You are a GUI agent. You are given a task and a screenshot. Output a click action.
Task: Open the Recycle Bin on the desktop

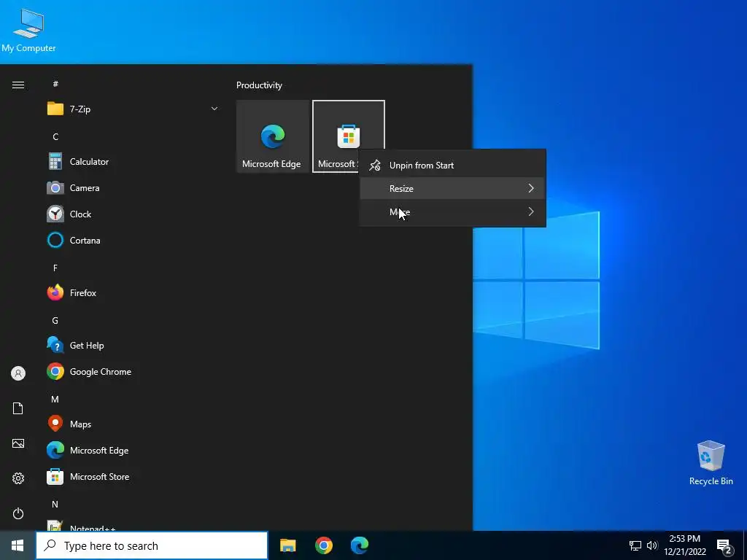pyautogui.click(x=711, y=463)
